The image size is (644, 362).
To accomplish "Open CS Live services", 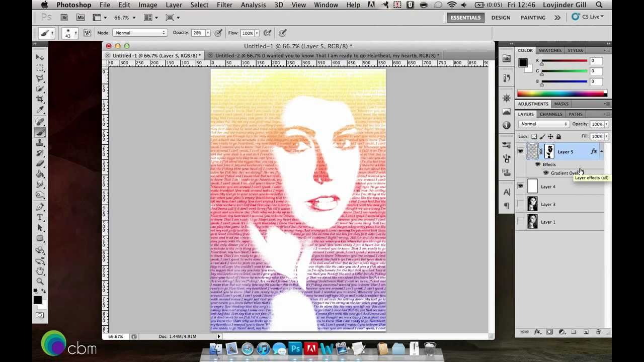I will 587,17.
